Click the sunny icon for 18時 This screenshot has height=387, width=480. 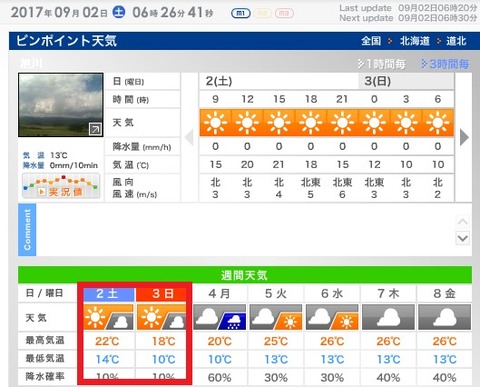coord(311,122)
